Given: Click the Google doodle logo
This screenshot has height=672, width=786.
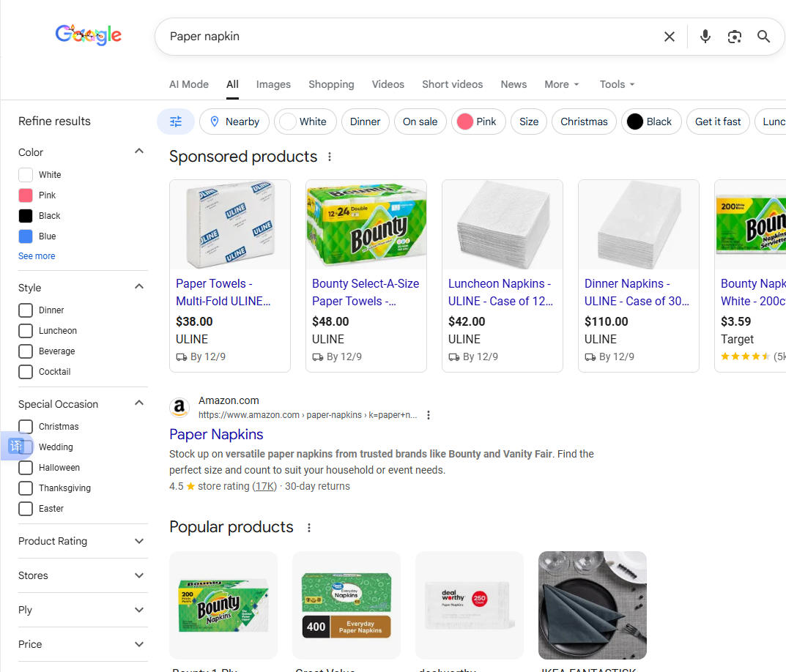Looking at the screenshot, I should click(x=88, y=35).
